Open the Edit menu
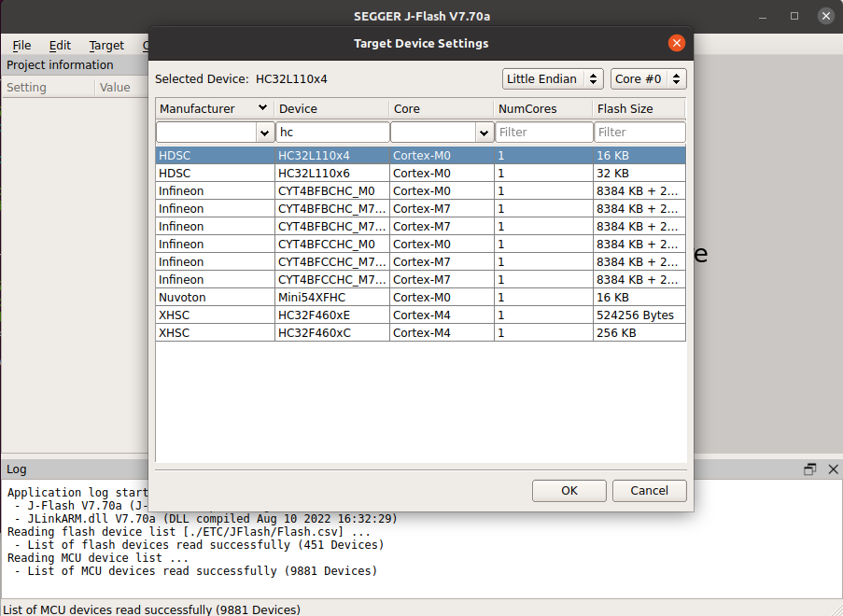The height and width of the screenshot is (616, 843). click(60, 46)
